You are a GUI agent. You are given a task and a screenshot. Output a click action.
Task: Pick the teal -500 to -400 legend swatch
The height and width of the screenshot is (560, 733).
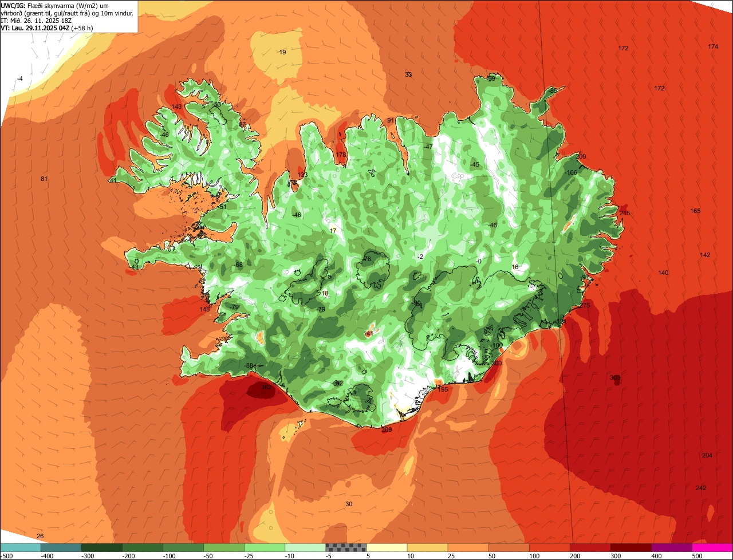pyautogui.click(x=20, y=547)
